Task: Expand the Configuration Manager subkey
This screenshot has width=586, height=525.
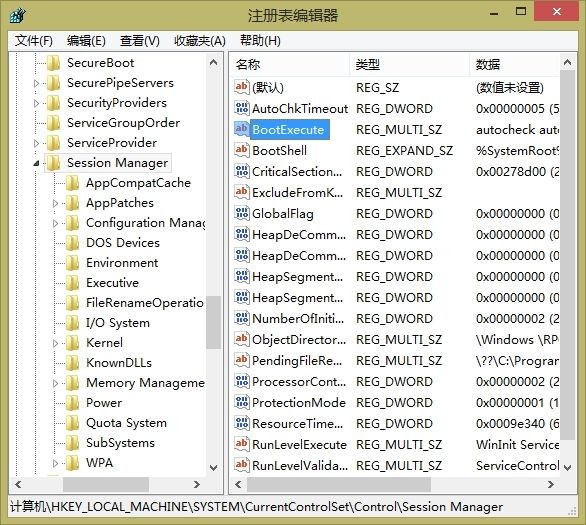Action: (55, 223)
